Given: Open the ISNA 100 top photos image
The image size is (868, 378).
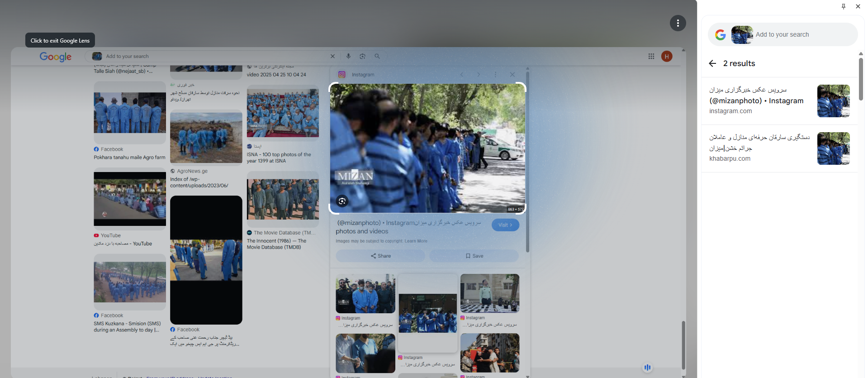Looking at the screenshot, I should (x=283, y=113).
